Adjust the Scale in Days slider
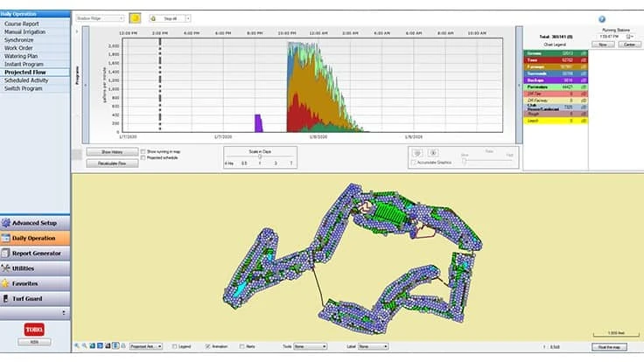644x362 pixels. [260, 157]
